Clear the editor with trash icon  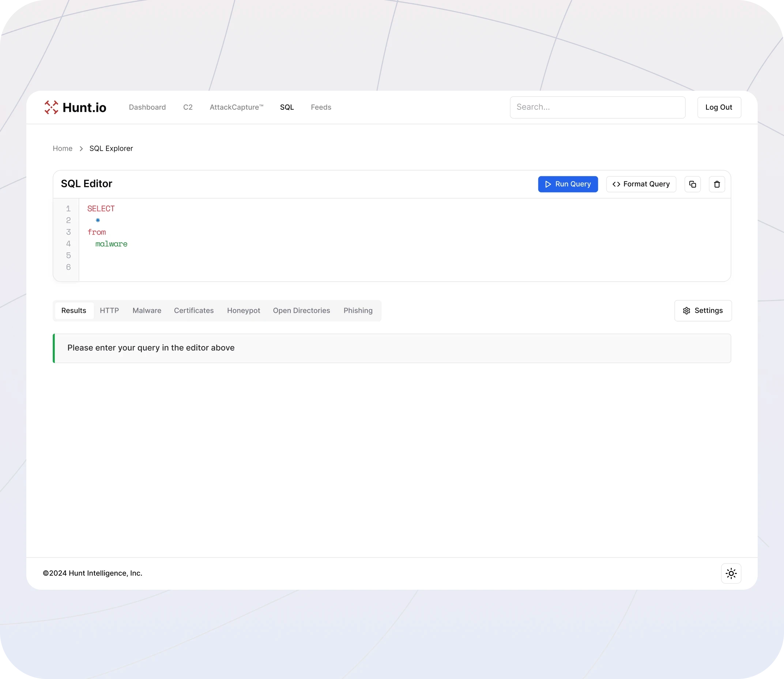(717, 184)
